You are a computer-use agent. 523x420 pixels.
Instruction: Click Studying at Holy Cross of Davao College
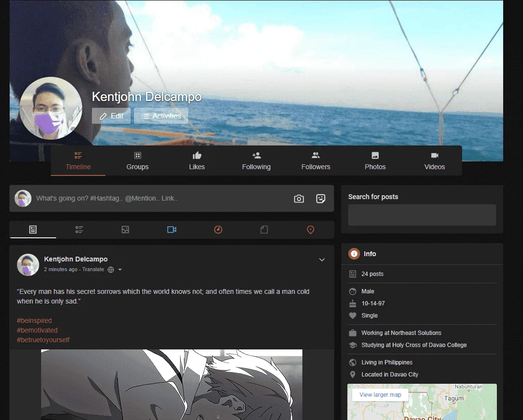(x=414, y=345)
